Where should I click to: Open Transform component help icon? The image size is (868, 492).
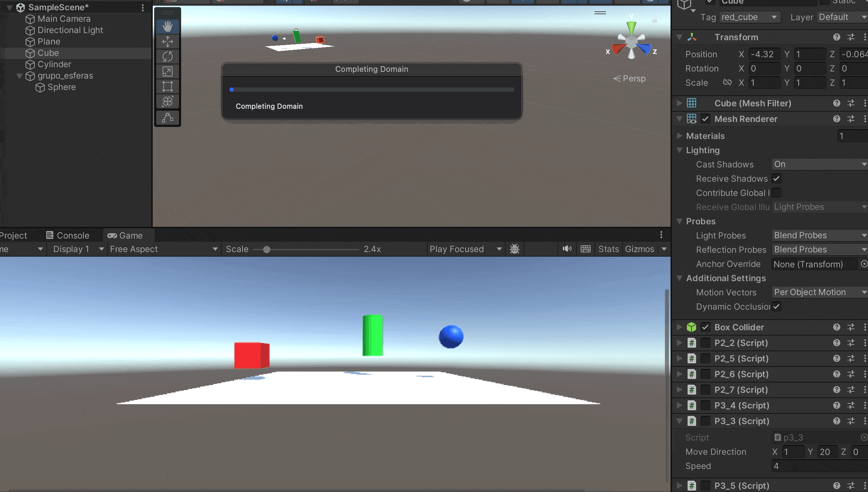click(836, 37)
